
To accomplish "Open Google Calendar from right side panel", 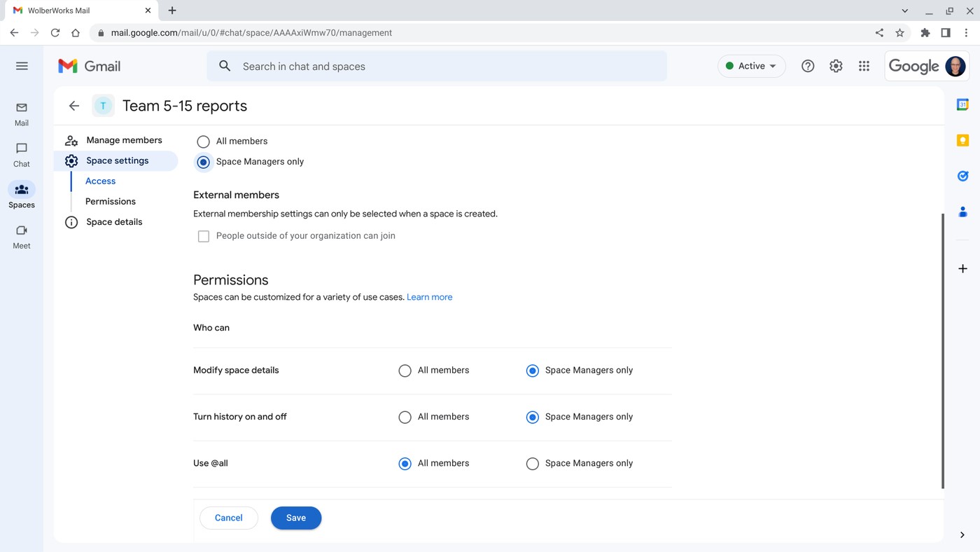I will point(962,104).
